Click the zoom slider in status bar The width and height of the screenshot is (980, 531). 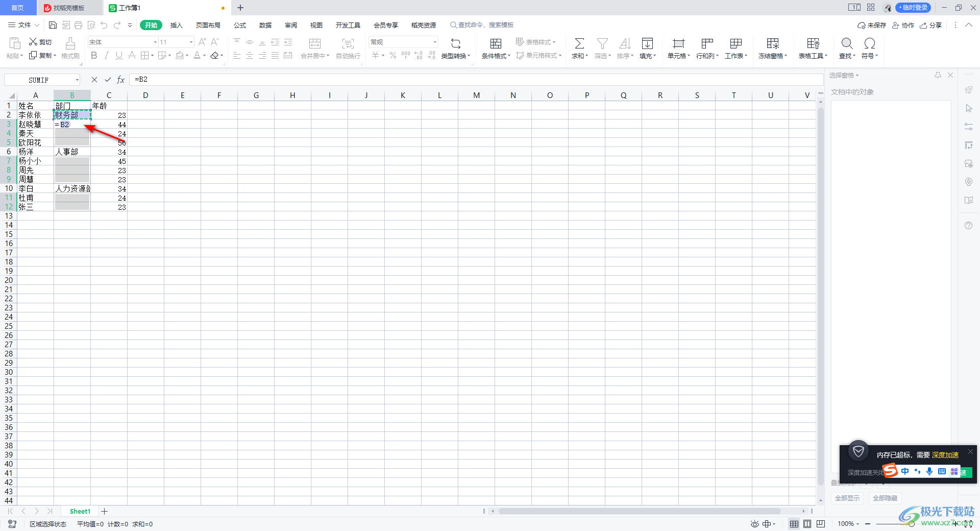911,524
